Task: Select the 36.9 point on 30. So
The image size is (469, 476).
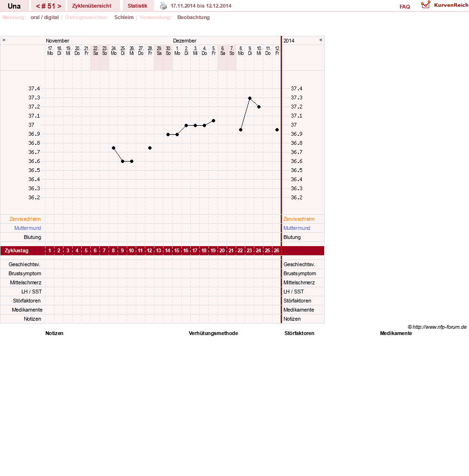Action: click(x=168, y=134)
